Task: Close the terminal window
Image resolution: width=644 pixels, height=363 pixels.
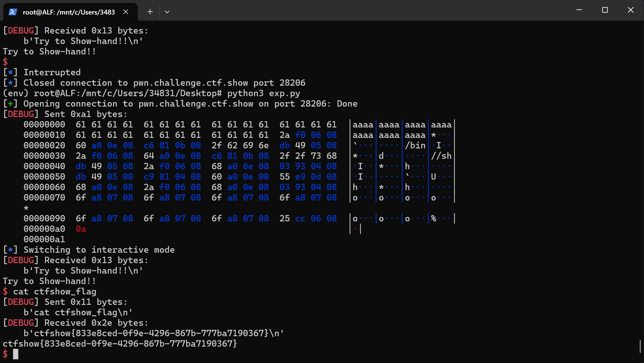Action: [x=631, y=10]
